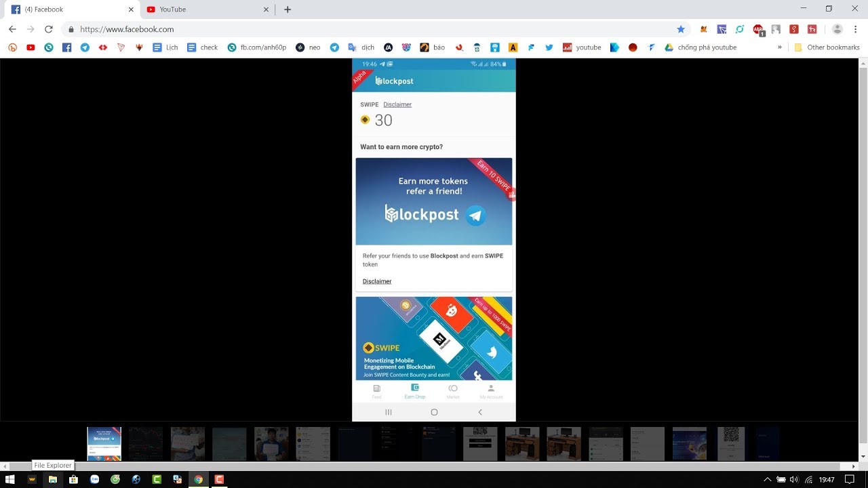Close the Facebook tab

[131, 9]
